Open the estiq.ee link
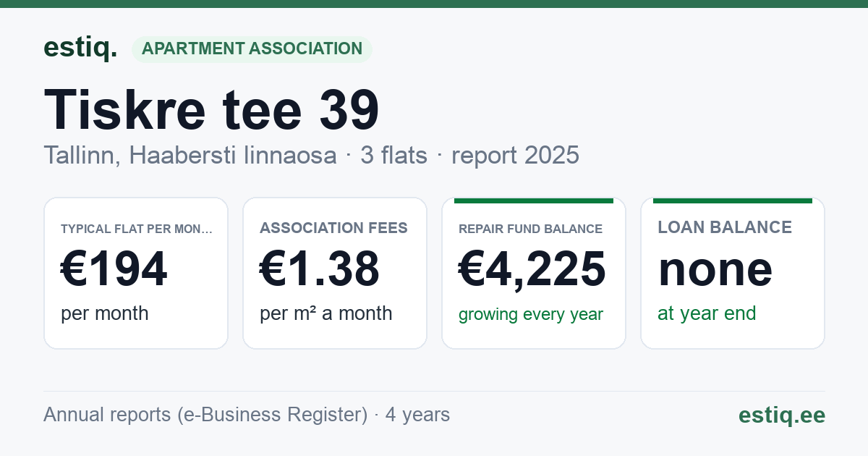 point(781,415)
